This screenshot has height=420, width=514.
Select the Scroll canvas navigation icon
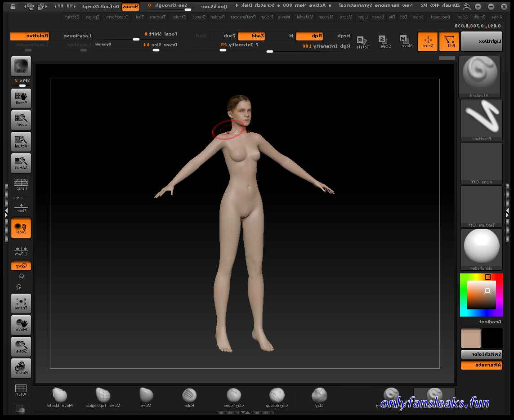(x=21, y=98)
